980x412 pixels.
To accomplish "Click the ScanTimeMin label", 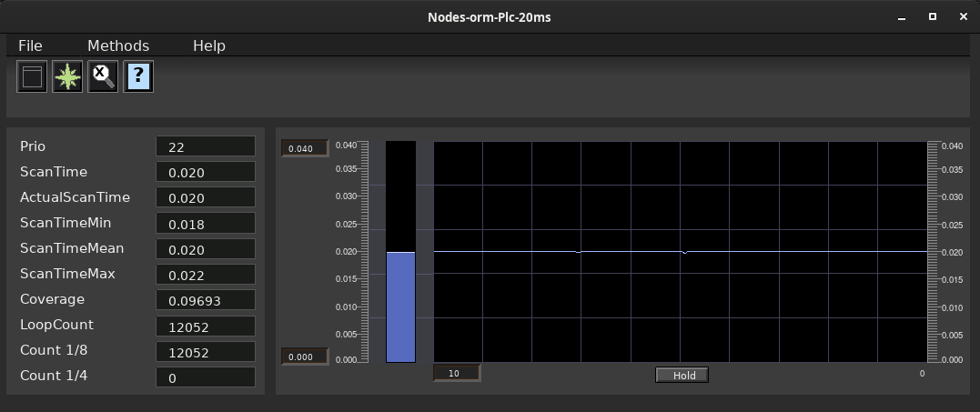I will (x=66, y=223).
